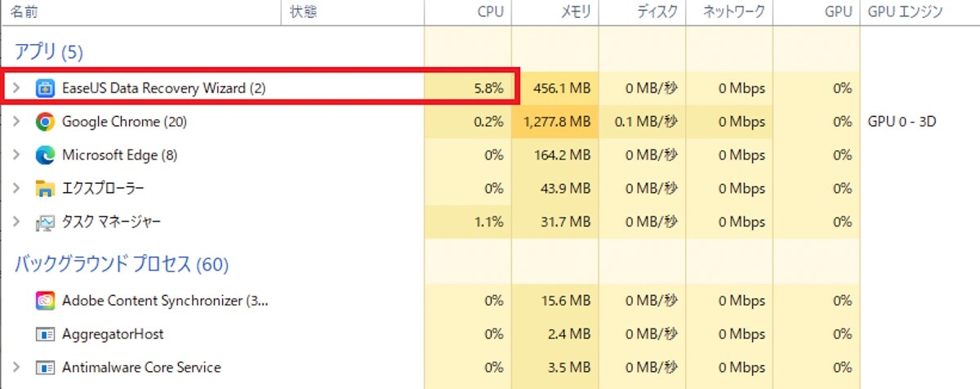Expand the エクスプローラー process row
Image resolution: width=980 pixels, height=389 pixels.
[16, 189]
